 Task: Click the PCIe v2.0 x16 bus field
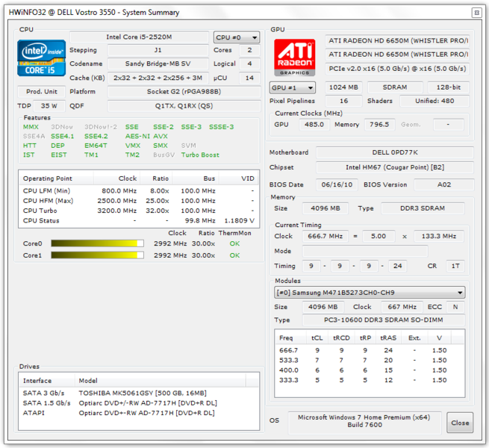pos(397,69)
